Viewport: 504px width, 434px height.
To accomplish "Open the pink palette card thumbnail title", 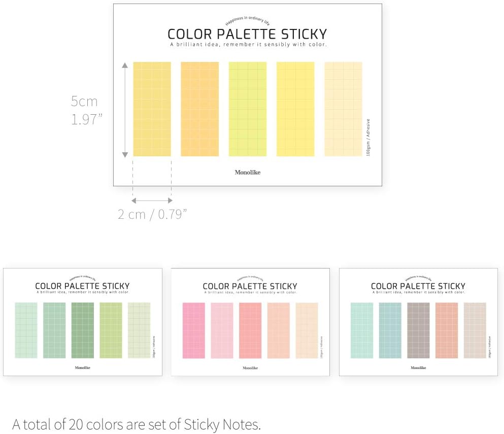I will pyautogui.click(x=250, y=286).
